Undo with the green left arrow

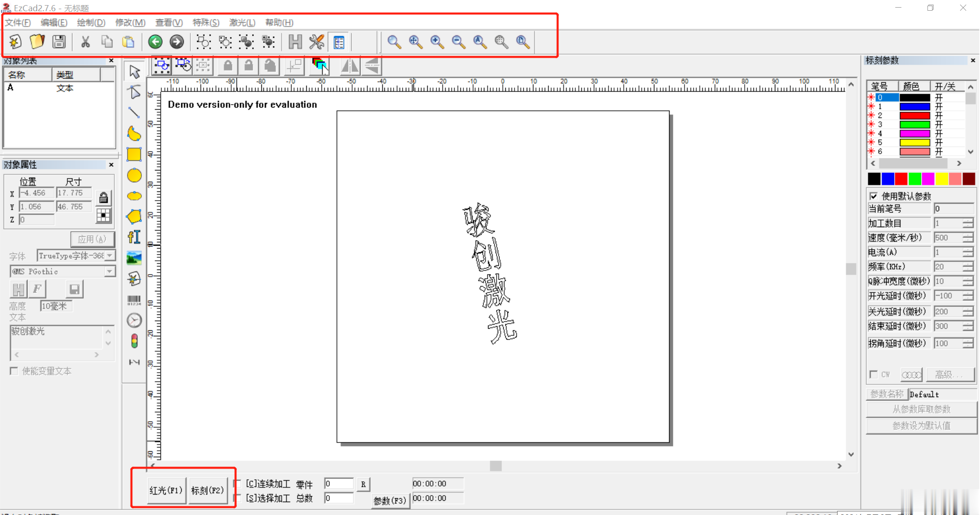click(x=155, y=41)
